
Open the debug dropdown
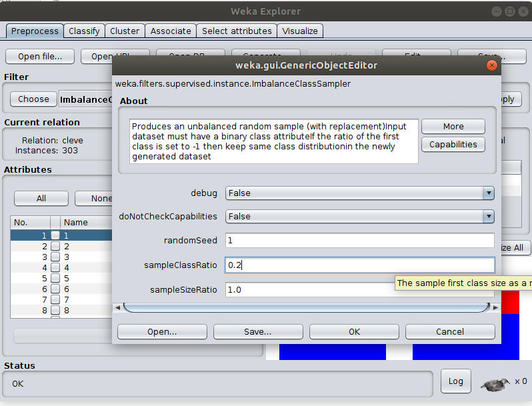359,193
